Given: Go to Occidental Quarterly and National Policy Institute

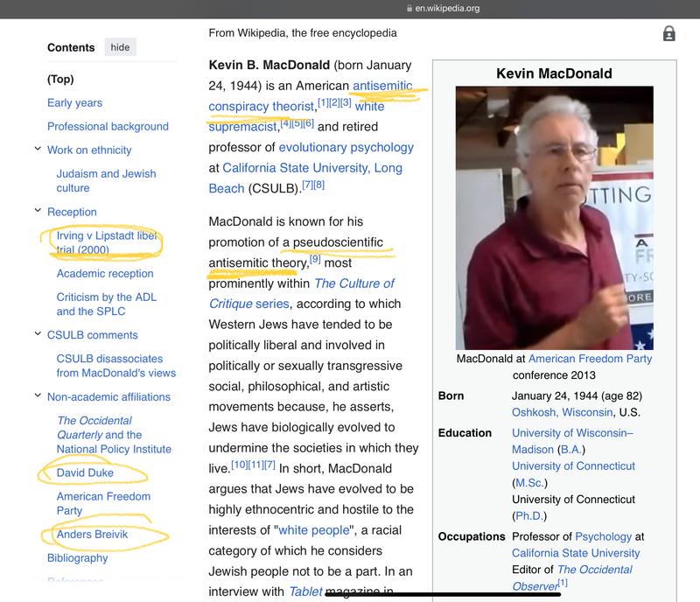Looking at the screenshot, I should (x=114, y=435).
